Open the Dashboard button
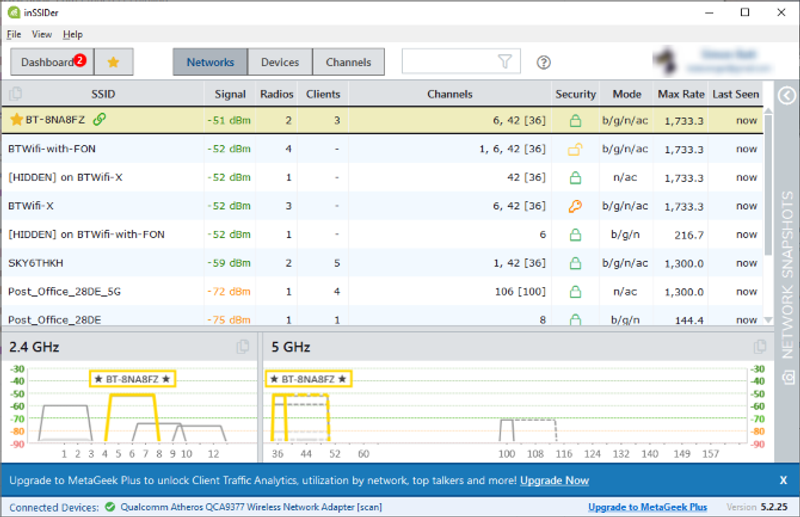Viewport: 800px width, 517px height. (x=52, y=62)
